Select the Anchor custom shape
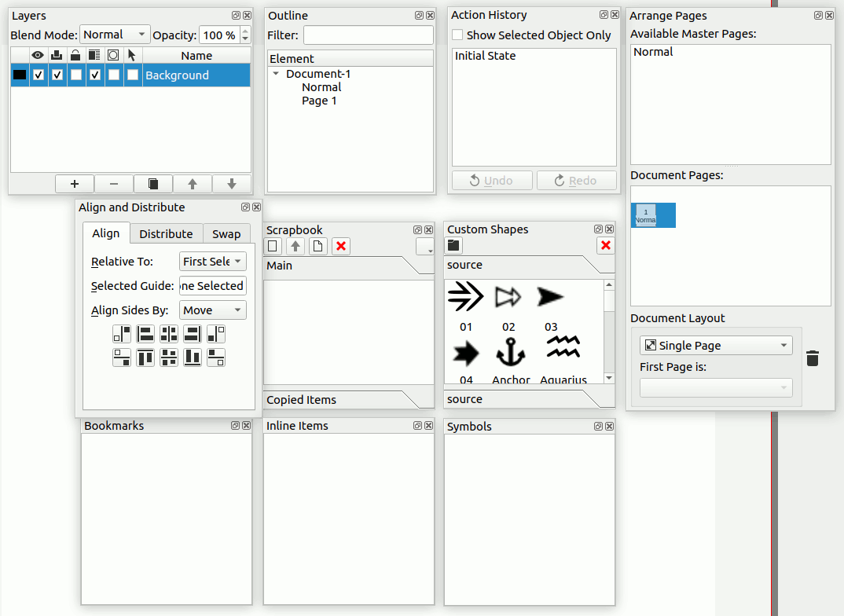The width and height of the screenshot is (844, 616). [x=511, y=354]
